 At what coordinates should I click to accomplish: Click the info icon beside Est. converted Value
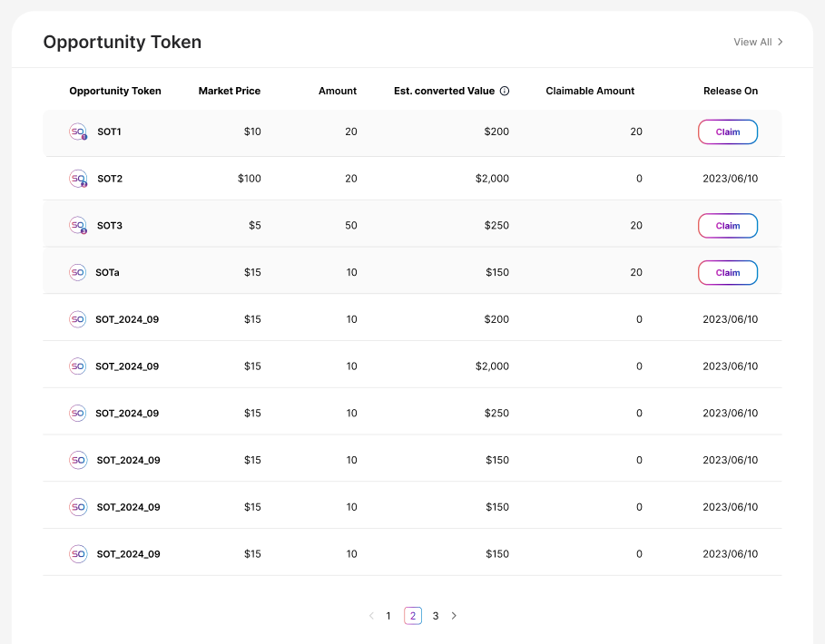505,91
